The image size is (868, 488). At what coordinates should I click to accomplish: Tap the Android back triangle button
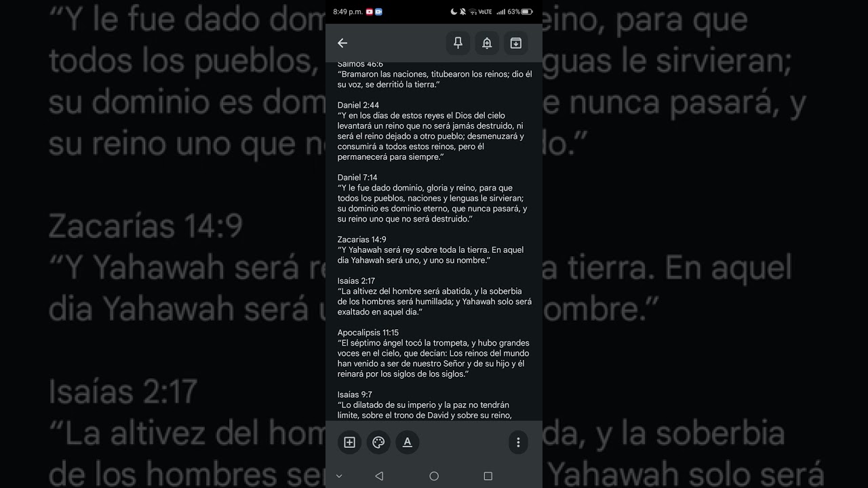379,476
